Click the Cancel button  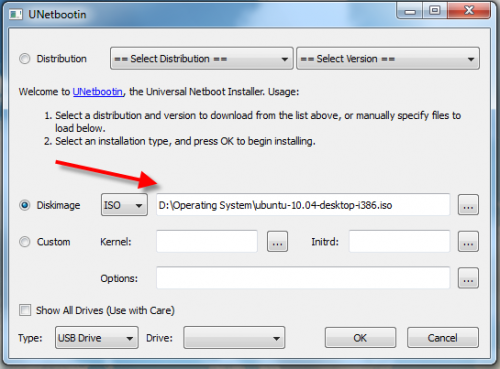[443, 338]
